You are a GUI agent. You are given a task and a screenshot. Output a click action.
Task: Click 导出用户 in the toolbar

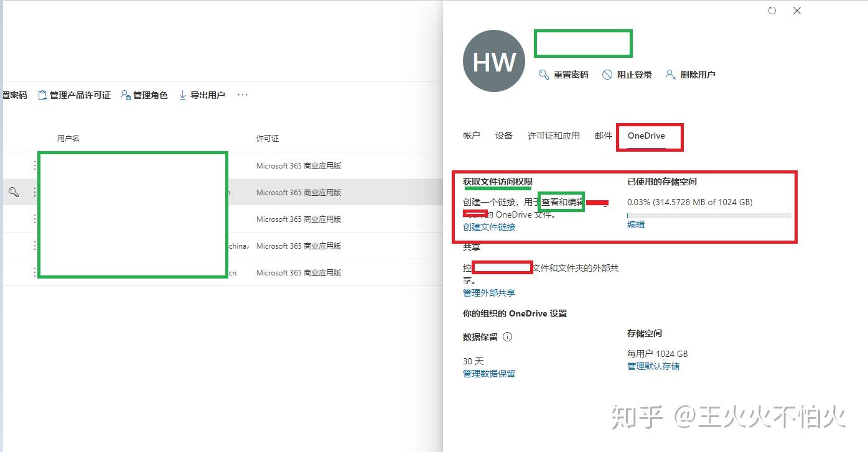(x=202, y=95)
